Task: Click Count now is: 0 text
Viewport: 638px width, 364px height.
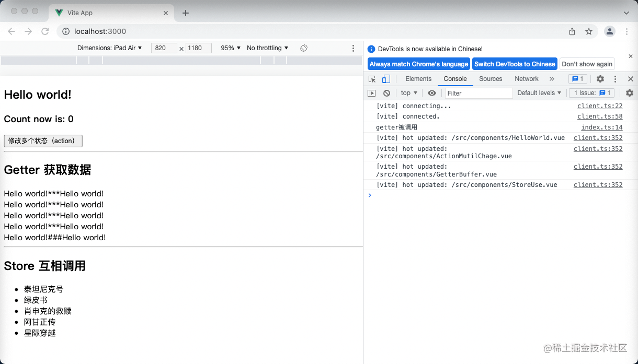Action: point(39,119)
